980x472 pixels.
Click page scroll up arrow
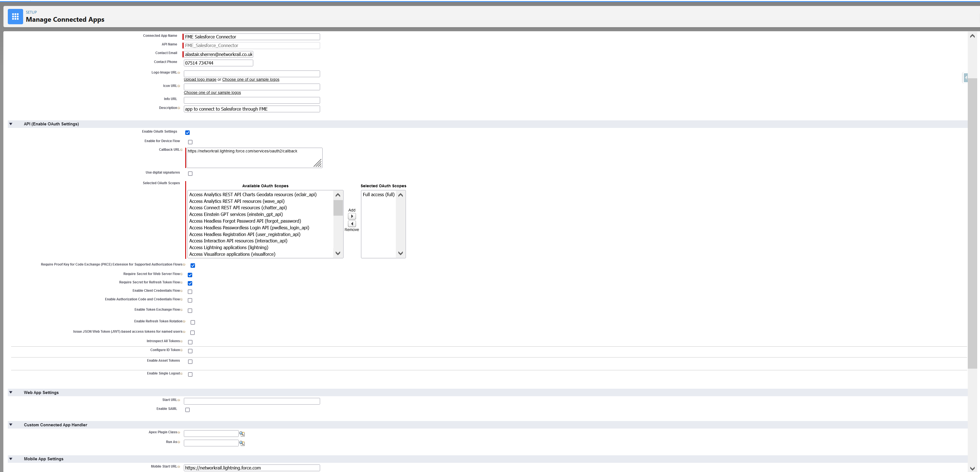click(972, 36)
